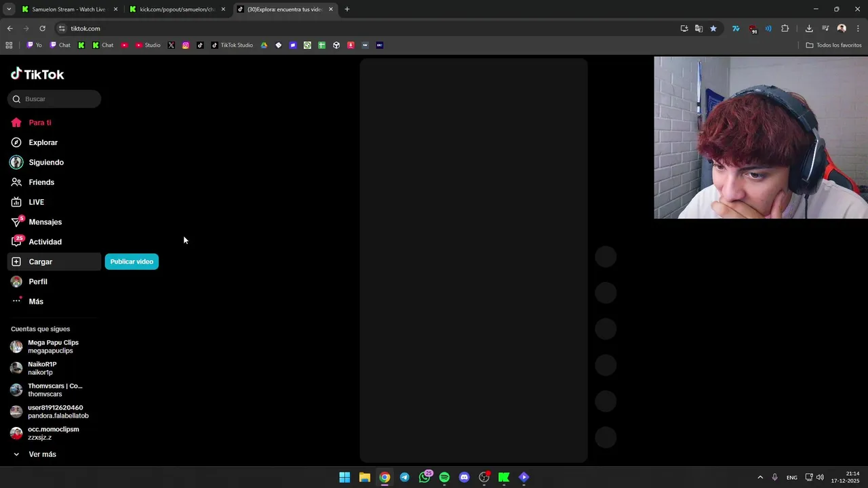View site information icon
The image size is (868, 488).
pos(62,28)
